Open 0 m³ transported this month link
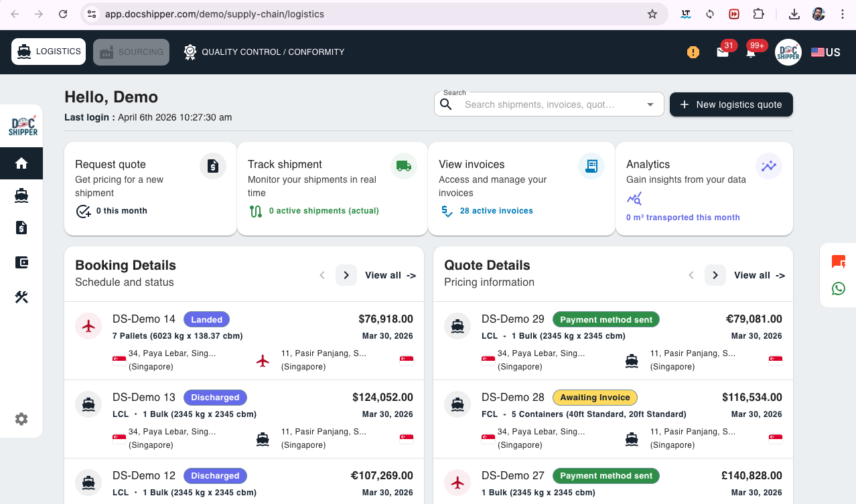Screen dimensions: 856x504 (x=683, y=217)
